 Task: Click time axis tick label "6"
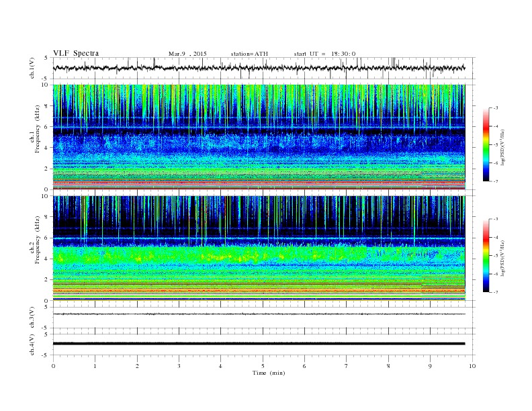tap(305, 366)
